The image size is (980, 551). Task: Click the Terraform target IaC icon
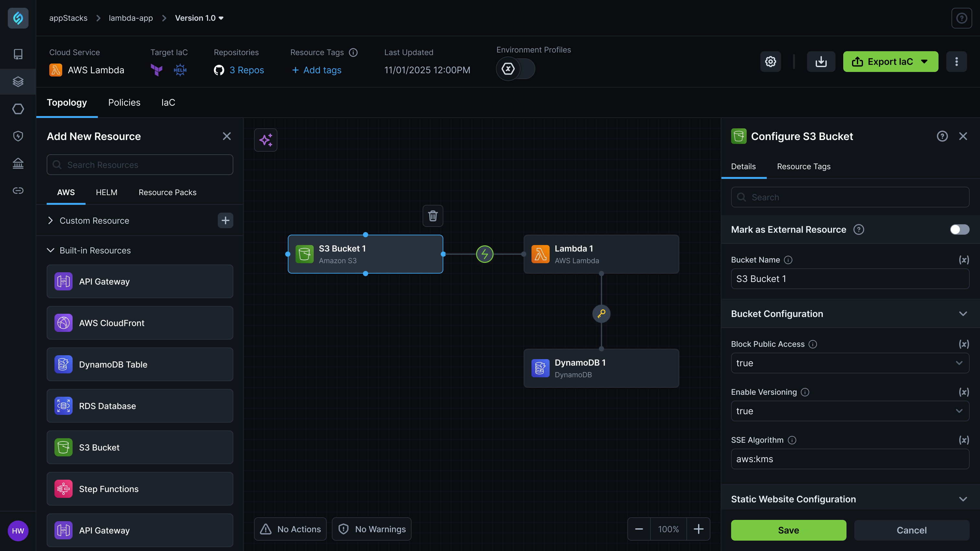(x=156, y=70)
